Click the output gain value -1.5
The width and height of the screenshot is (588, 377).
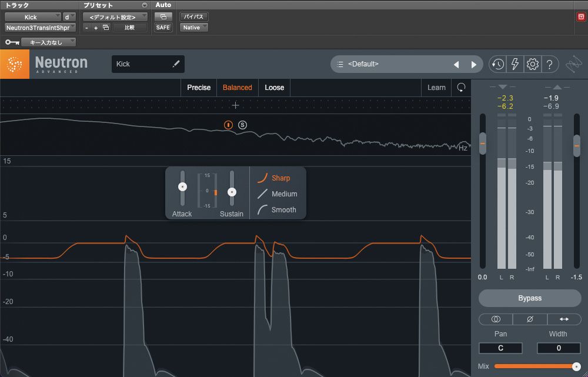coord(576,277)
